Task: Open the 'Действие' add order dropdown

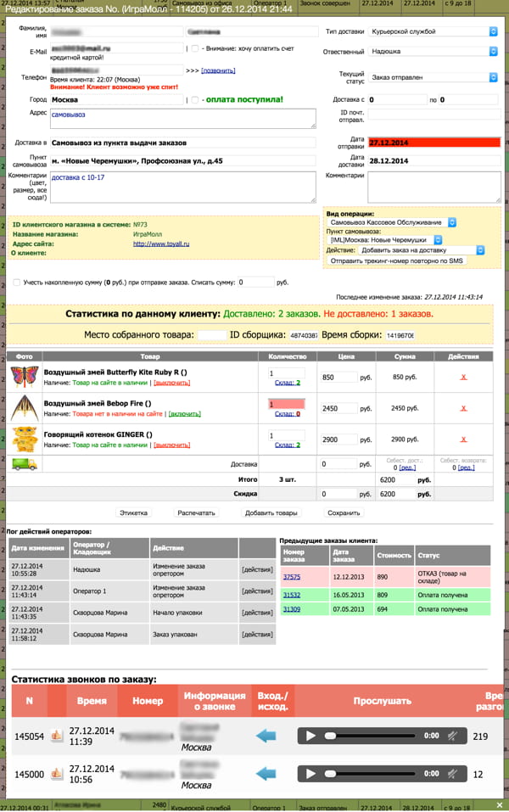Action: pyautogui.click(x=421, y=250)
